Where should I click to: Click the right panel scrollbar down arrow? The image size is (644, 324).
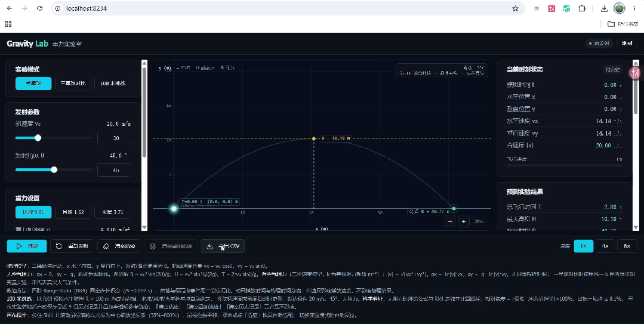[636, 227]
